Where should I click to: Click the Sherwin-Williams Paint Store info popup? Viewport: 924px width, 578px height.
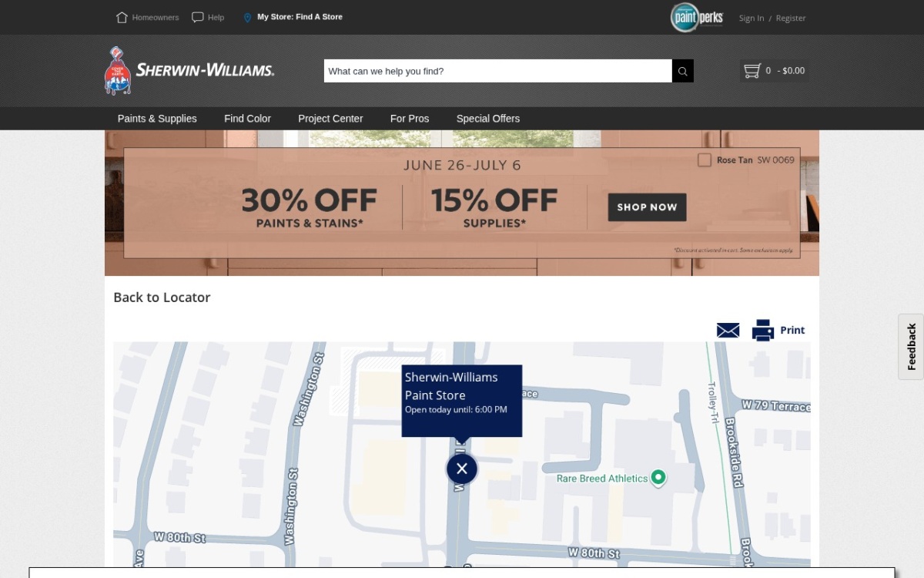462,401
